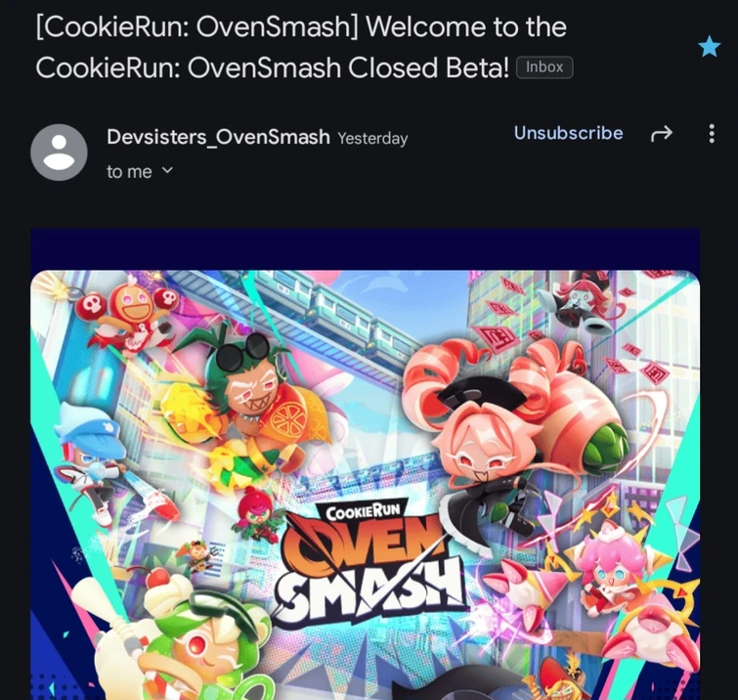Toggle the blue star on this email
The image size is (738, 700).
click(x=710, y=47)
